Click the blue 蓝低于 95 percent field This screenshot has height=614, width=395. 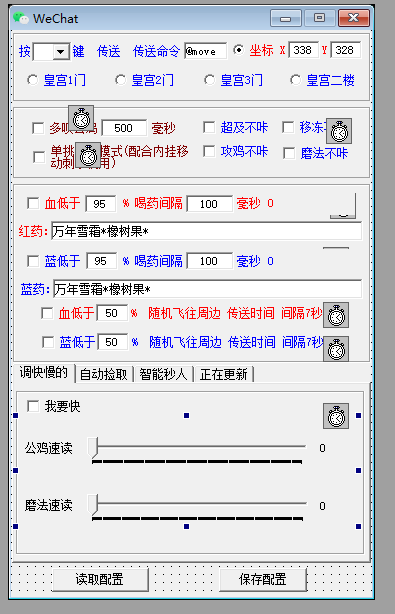101,261
